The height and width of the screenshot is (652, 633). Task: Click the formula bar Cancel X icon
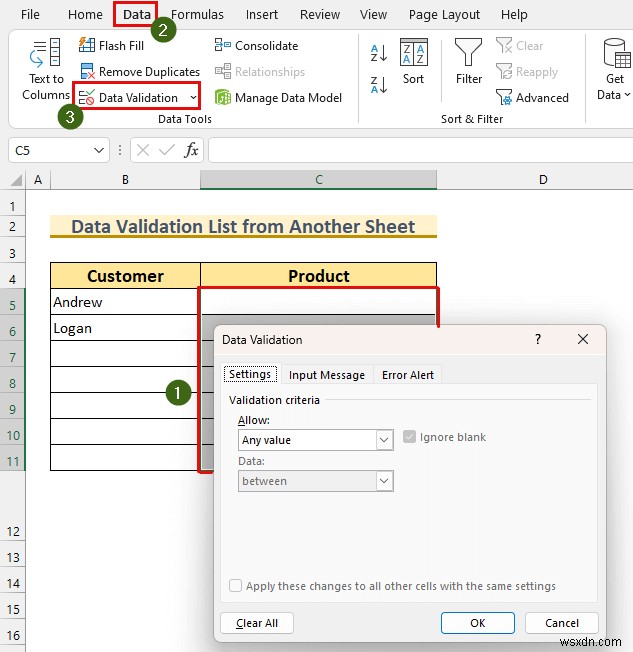[x=143, y=150]
